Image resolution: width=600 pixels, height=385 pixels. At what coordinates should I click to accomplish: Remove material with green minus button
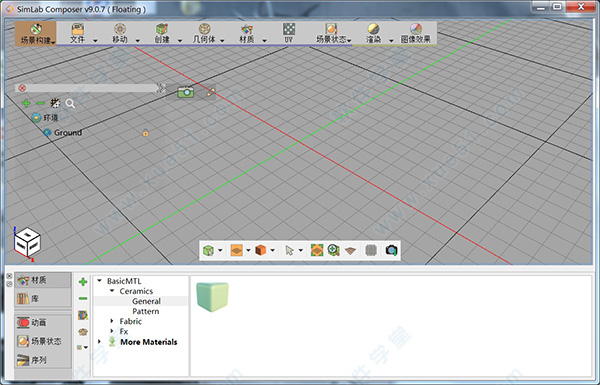coord(83,299)
